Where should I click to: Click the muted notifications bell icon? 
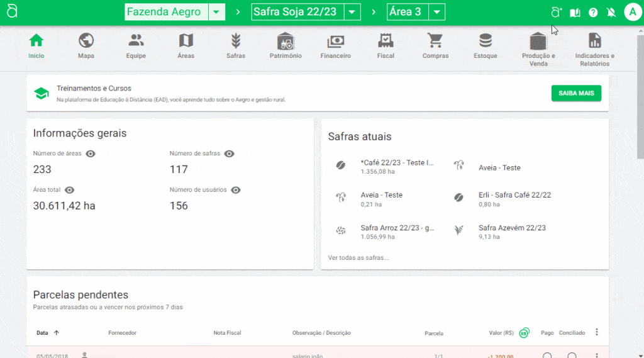click(611, 13)
